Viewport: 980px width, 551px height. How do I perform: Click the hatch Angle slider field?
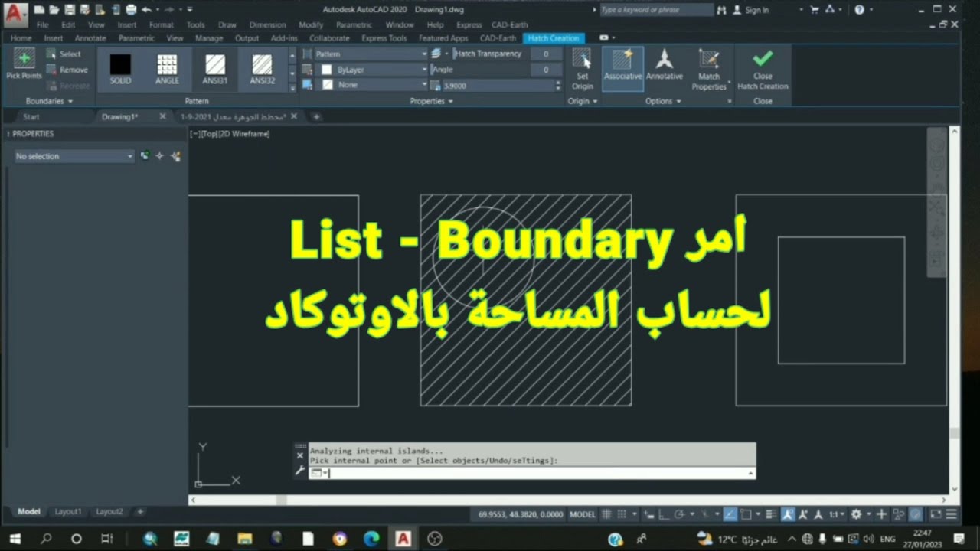point(495,70)
